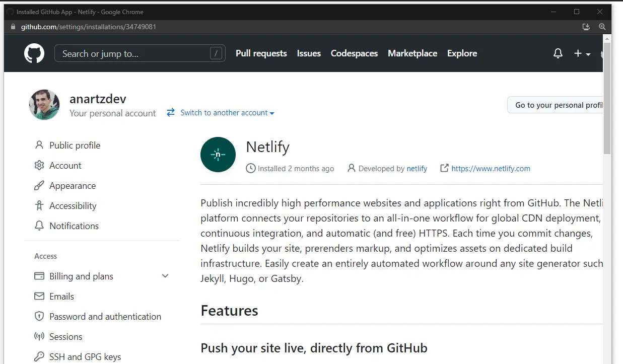
Task: Open Explore in the top navigation
Action: [462, 53]
